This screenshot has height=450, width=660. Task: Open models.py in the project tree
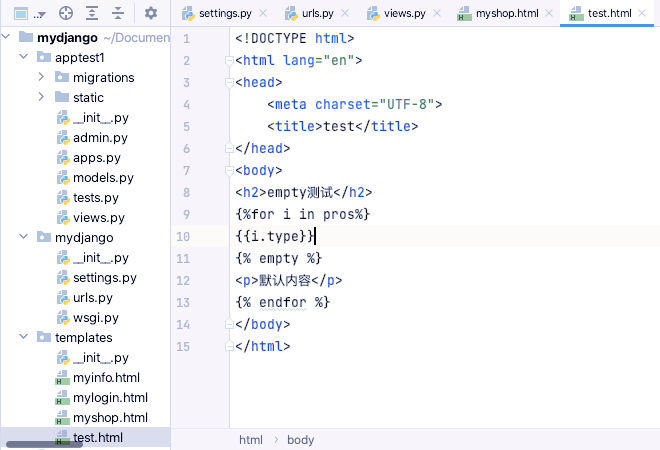95,178
